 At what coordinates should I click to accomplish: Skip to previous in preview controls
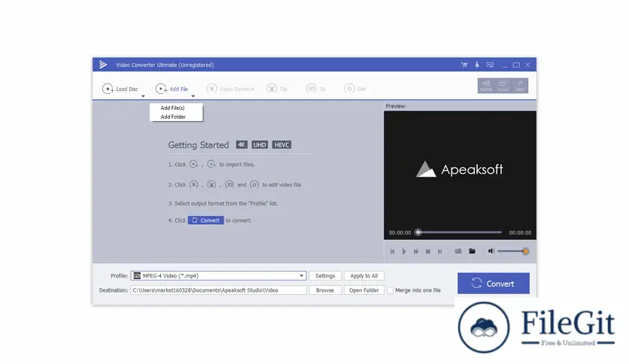click(x=392, y=251)
